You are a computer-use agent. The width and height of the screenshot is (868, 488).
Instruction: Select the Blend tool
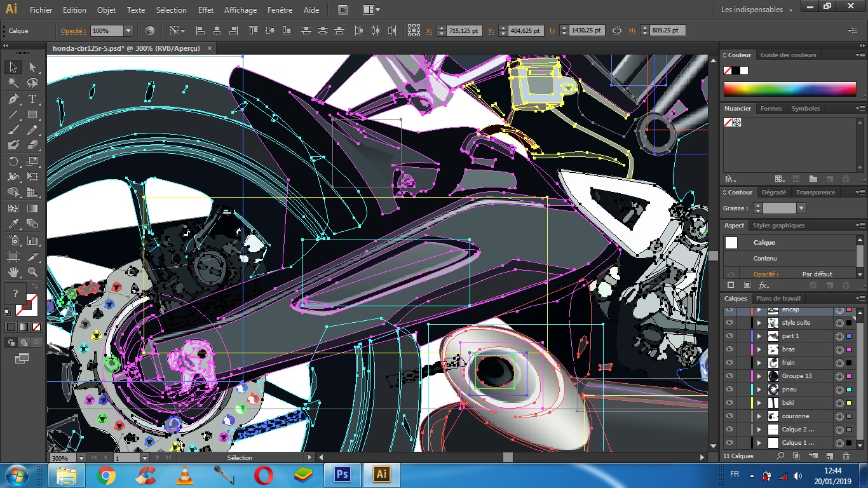[x=32, y=224]
